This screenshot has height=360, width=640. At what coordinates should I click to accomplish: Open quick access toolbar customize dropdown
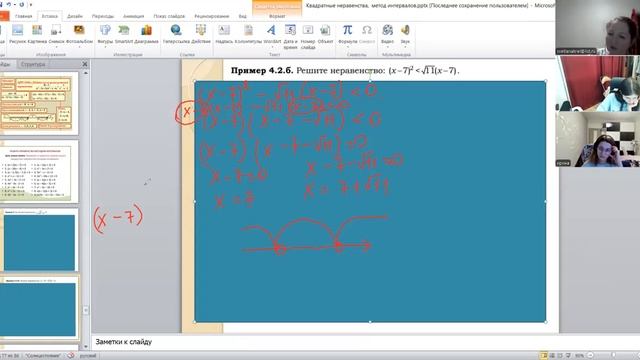pos(31,5)
